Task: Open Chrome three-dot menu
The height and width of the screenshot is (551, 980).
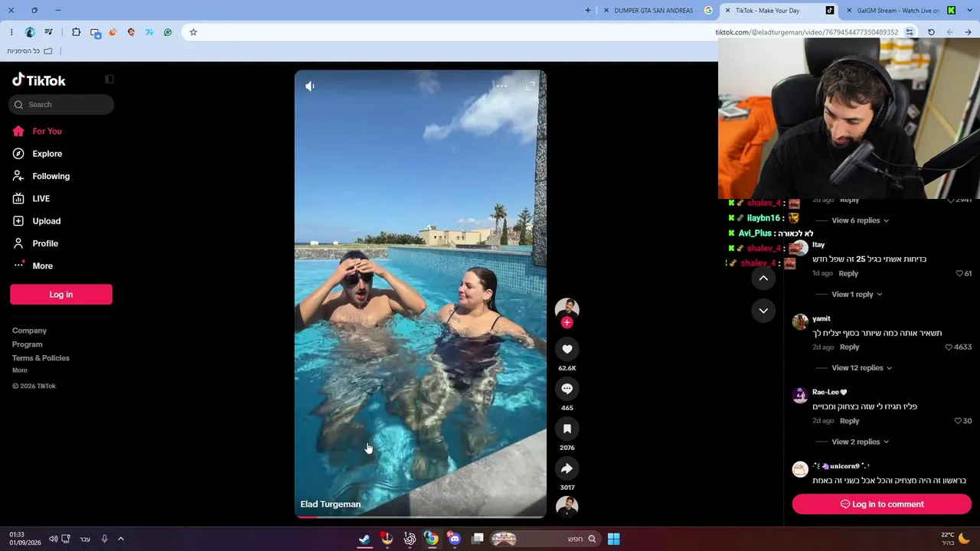Action: coord(11,32)
